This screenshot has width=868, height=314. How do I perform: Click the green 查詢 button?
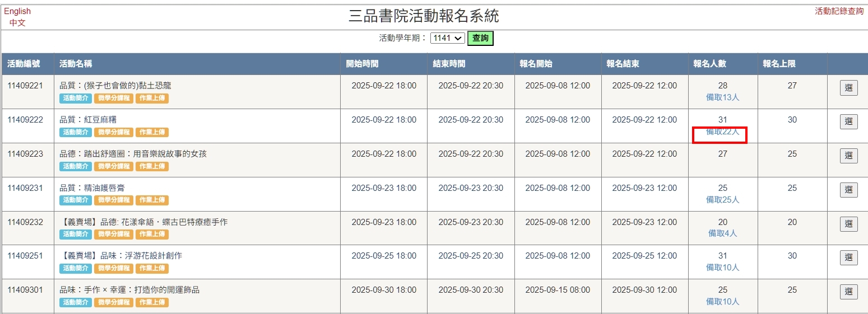[480, 38]
